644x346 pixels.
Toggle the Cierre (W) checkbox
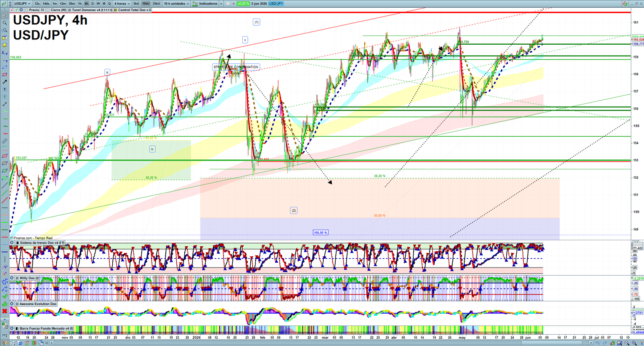(x=48, y=10)
